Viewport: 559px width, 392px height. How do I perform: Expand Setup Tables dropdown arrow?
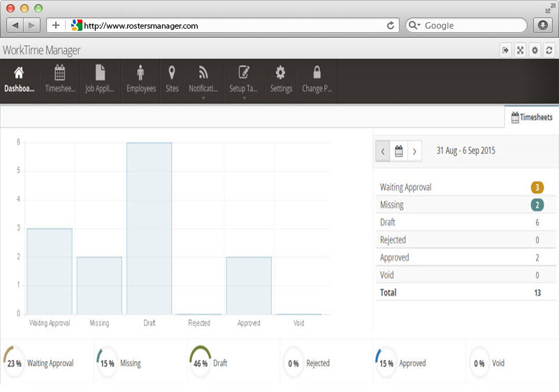(x=244, y=98)
